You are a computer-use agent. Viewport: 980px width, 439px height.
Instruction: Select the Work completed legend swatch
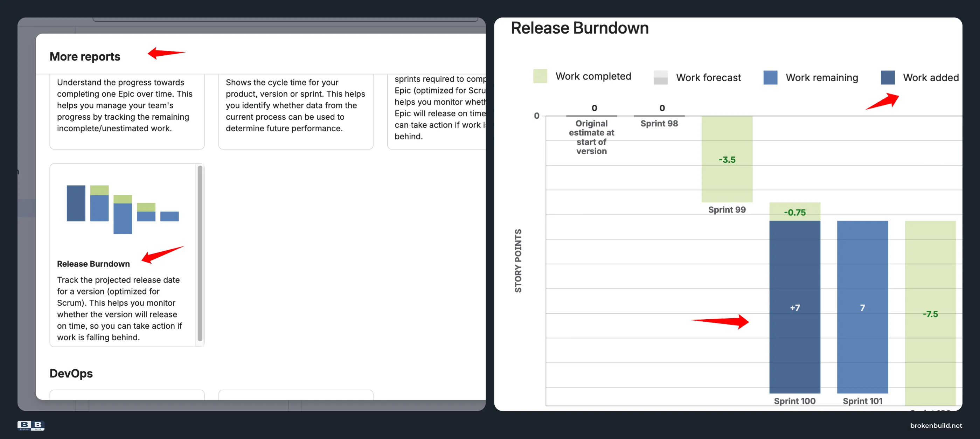[540, 76]
